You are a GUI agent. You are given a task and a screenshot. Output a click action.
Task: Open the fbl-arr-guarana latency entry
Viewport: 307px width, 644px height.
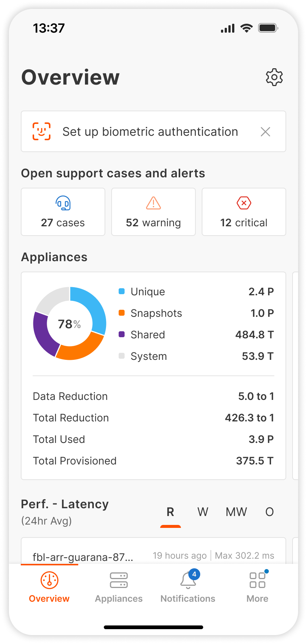[x=83, y=556]
